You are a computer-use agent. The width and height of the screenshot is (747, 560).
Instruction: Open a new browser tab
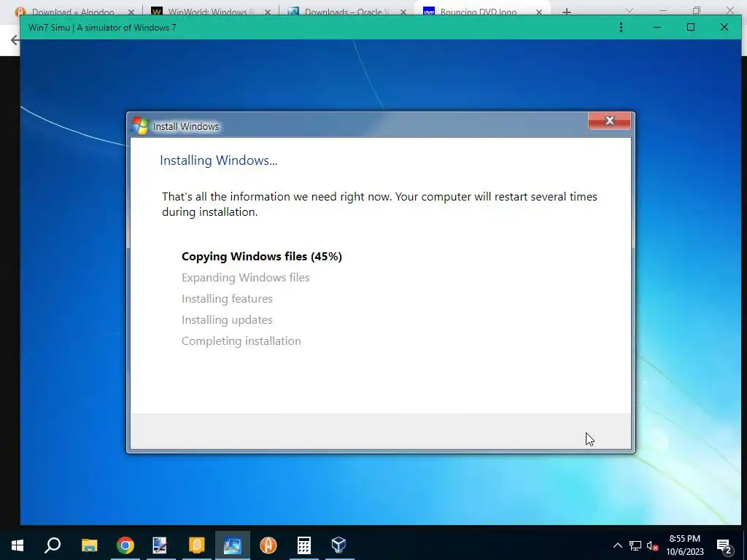click(x=566, y=12)
